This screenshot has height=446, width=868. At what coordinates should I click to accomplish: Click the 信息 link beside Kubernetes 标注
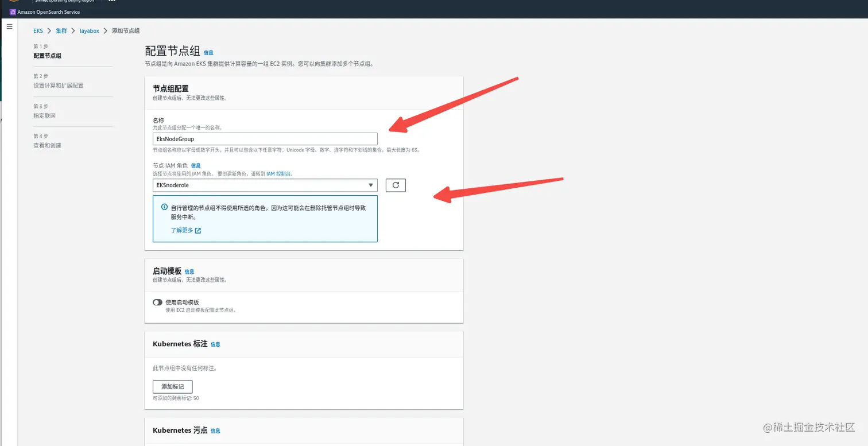[x=215, y=344]
